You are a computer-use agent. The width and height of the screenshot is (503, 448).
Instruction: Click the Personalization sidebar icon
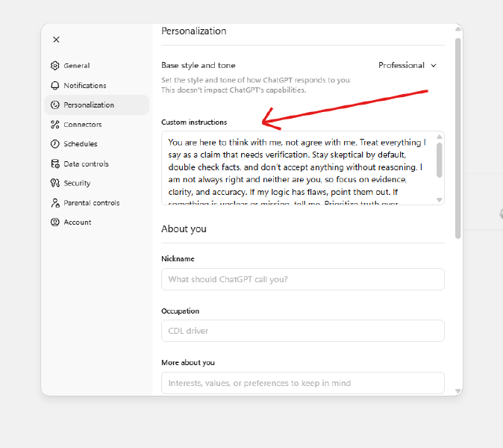(54, 105)
